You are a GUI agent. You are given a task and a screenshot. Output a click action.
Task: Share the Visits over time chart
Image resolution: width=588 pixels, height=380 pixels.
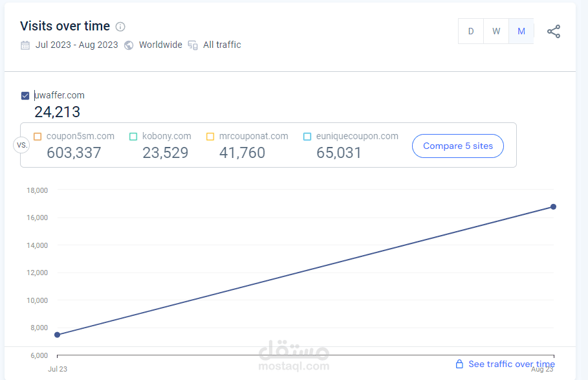pyautogui.click(x=554, y=30)
